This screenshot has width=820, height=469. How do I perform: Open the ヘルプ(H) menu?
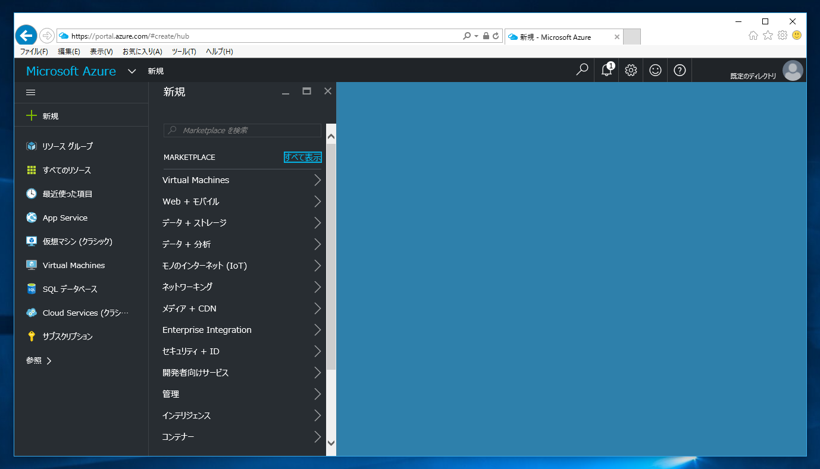pos(219,51)
